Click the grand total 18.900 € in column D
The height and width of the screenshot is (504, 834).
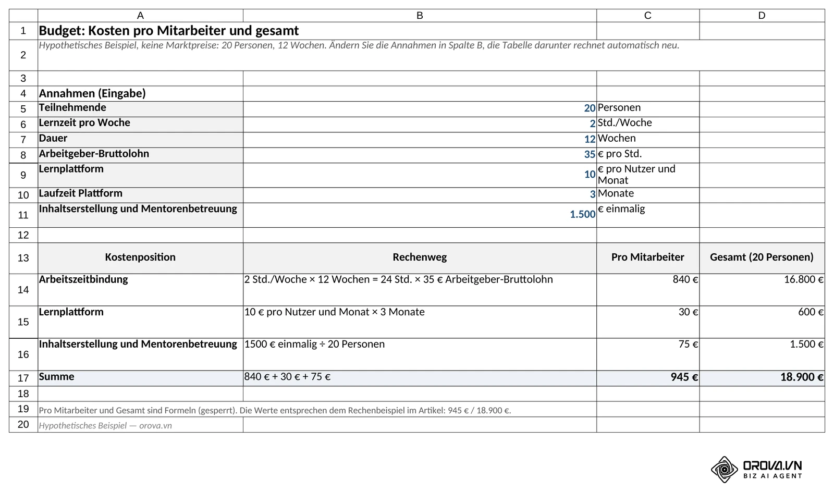802,377
